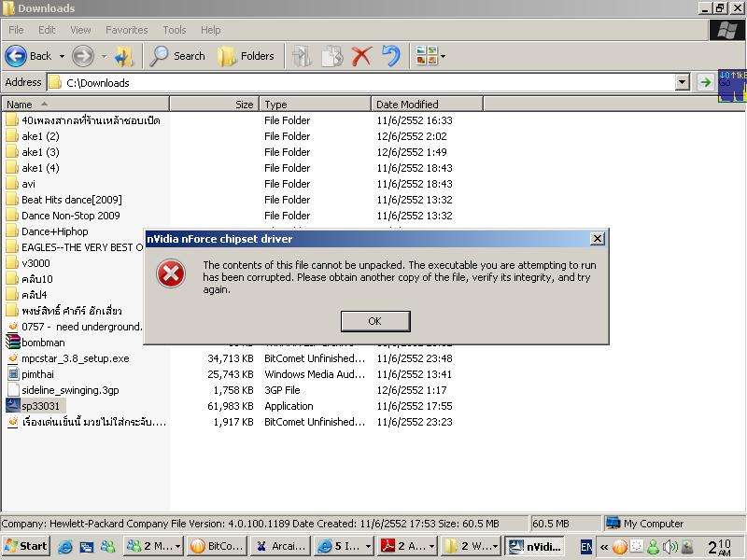Click the green person tray icon

(653, 546)
